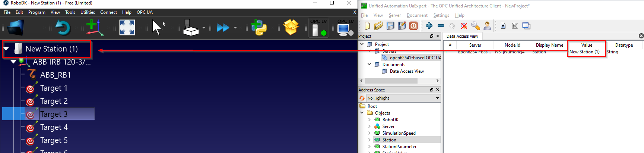The height and width of the screenshot is (153, 644).
Task: Click the RoboDK open folder icon
Action: [x=15, y=28]
